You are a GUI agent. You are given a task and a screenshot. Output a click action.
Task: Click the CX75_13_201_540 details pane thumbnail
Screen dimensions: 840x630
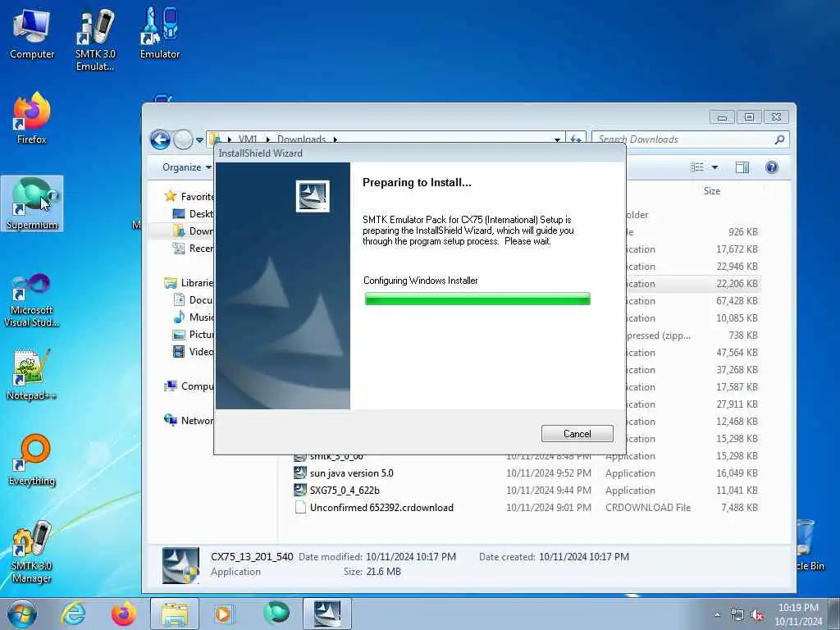pos(180,565)
